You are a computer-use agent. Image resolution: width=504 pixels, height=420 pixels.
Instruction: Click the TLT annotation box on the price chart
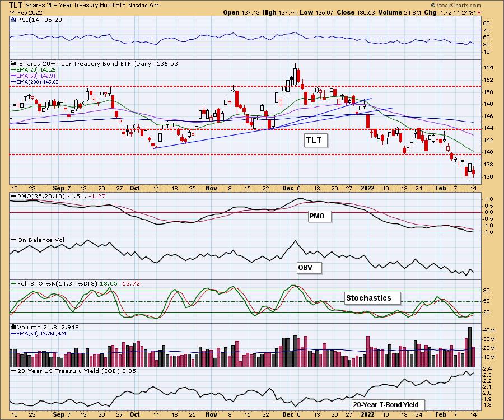tap(315, 140)
